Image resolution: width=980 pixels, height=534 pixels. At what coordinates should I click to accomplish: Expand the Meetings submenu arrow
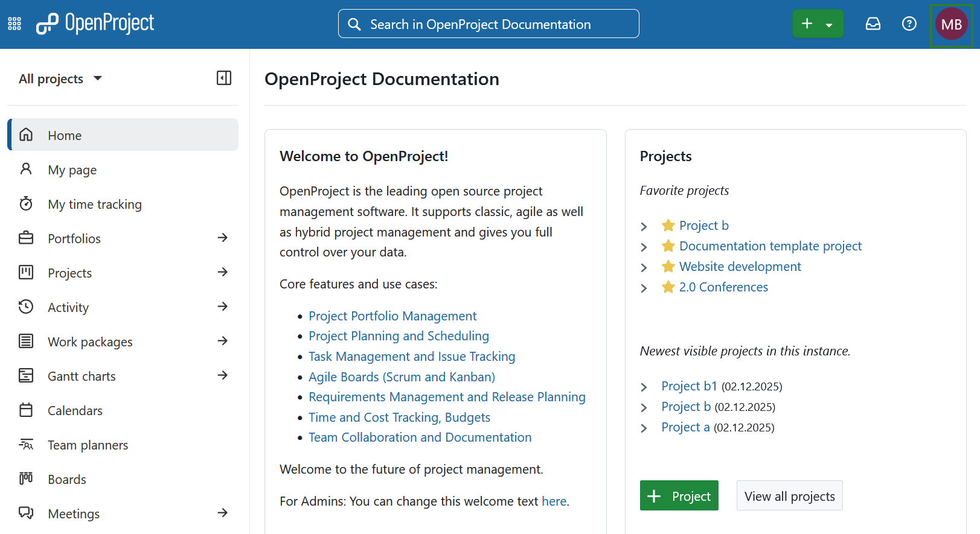click(223, 513)
